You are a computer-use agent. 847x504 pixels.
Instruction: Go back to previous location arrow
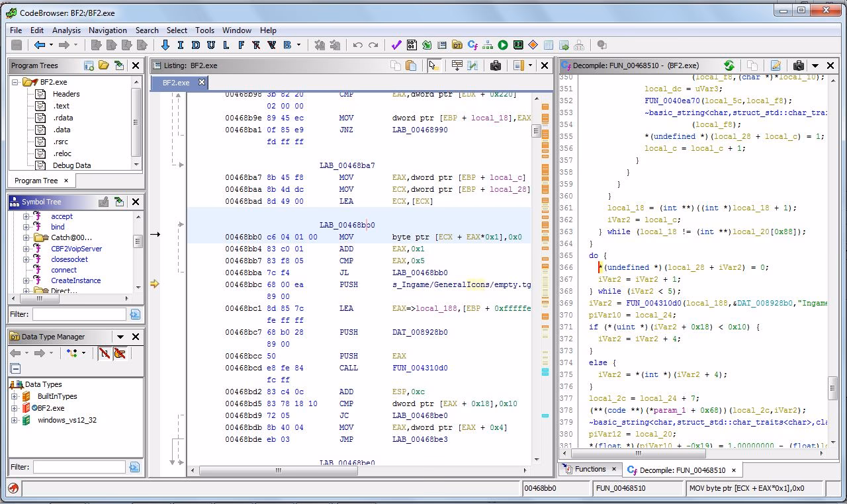pyautogui.click(x=40, y=45)
